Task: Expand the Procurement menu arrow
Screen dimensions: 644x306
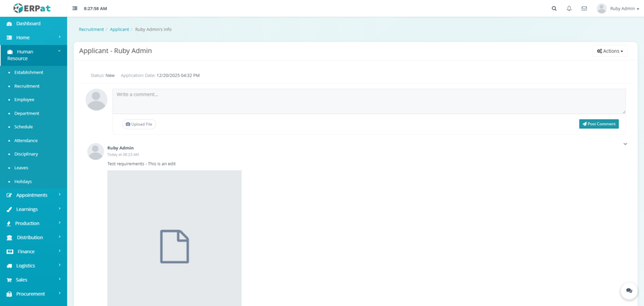Action: tap(60, 293)
